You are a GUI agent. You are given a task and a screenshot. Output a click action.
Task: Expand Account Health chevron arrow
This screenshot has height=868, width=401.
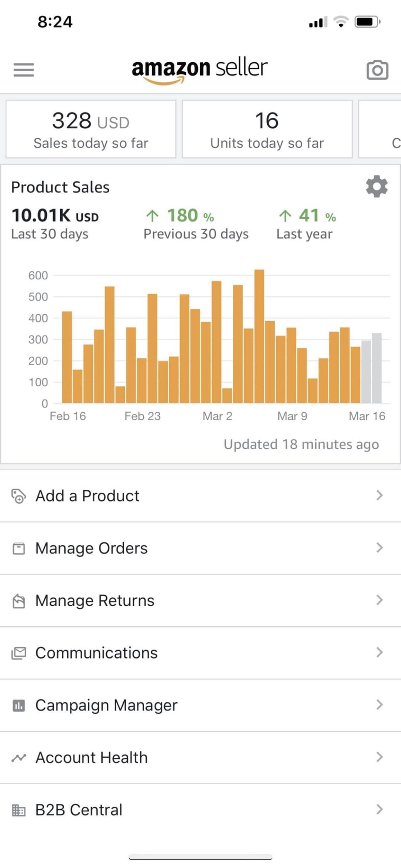(379, 757)
